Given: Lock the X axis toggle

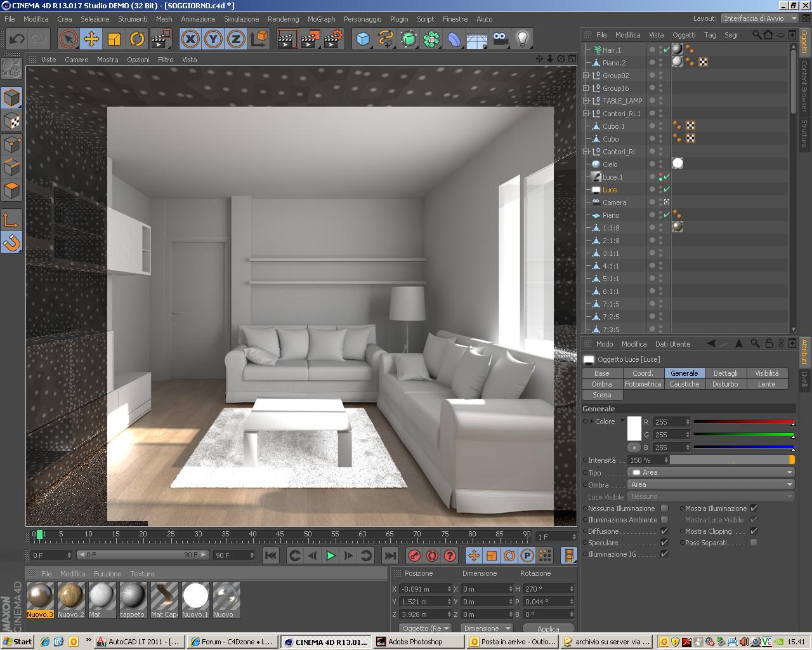Looking at the screenshot, I should 190,39.
